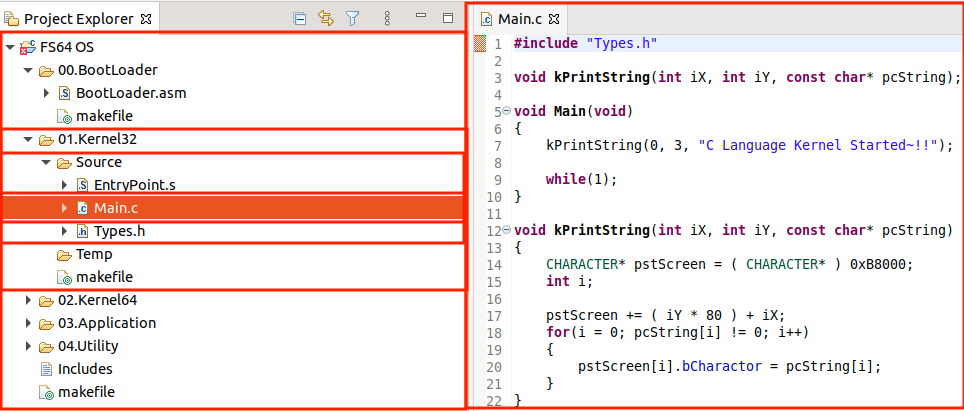Click the BootLoader.asm assembly file icon

(x=63, y=93)
